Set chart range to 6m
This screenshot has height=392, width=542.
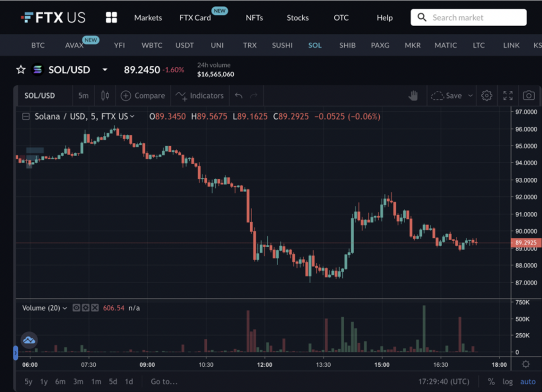pyautogui.click(x=60, y=382)
